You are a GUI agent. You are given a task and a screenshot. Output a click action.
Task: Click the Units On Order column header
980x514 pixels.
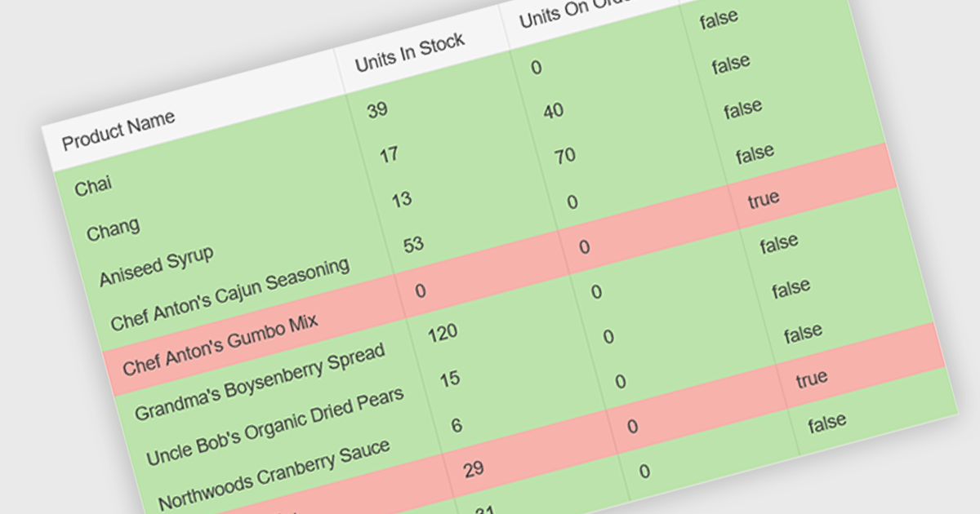click(x=572, y=11)
